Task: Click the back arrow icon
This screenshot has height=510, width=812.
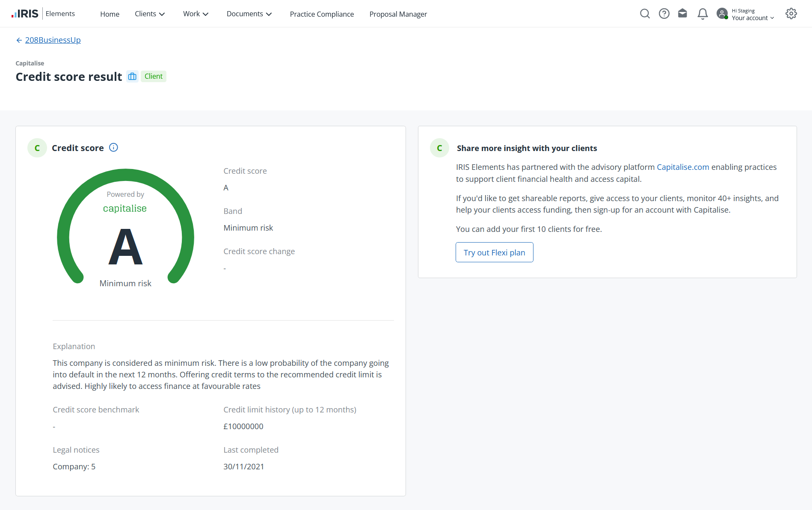Action: click(x=19, y=40)
